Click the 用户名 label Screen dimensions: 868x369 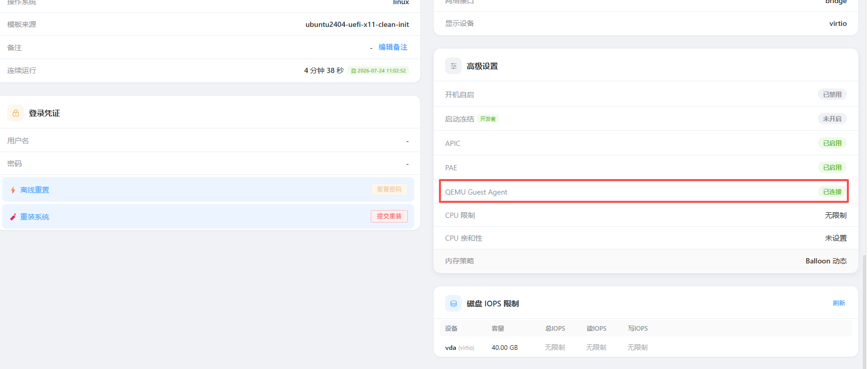[x=18, y=141]
